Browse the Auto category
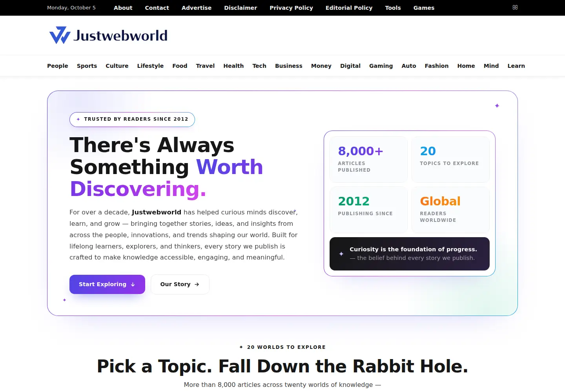This screenshot has height=392, width=565. 409,66
